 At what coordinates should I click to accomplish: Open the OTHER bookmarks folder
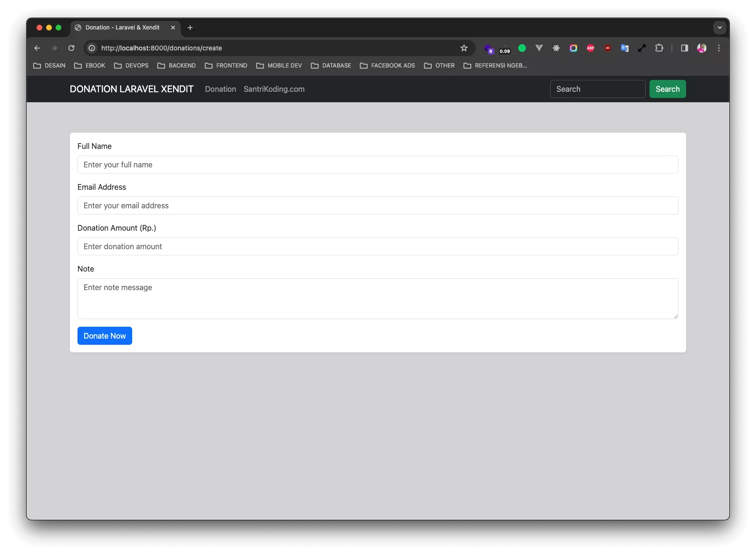439,66
